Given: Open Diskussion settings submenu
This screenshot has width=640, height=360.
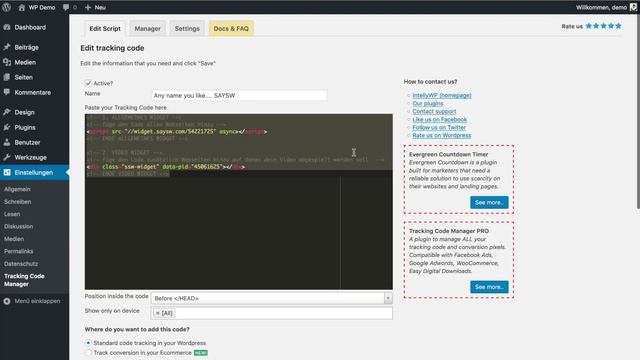Looking at the screenshot, I should pyautogui.click(x=18, y=226).
